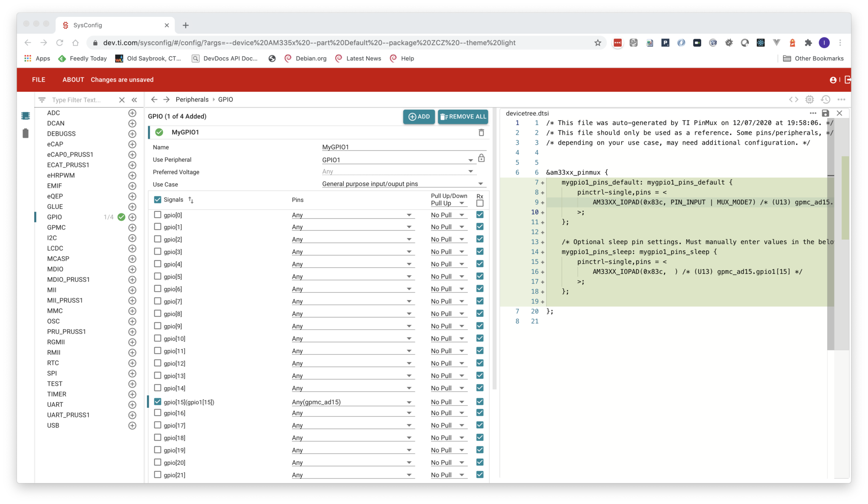The width and height of the screenshot is (868, 504).
Task: Save devicetree.dtsi with the floppy disk icon
Action: pos(825,113)
